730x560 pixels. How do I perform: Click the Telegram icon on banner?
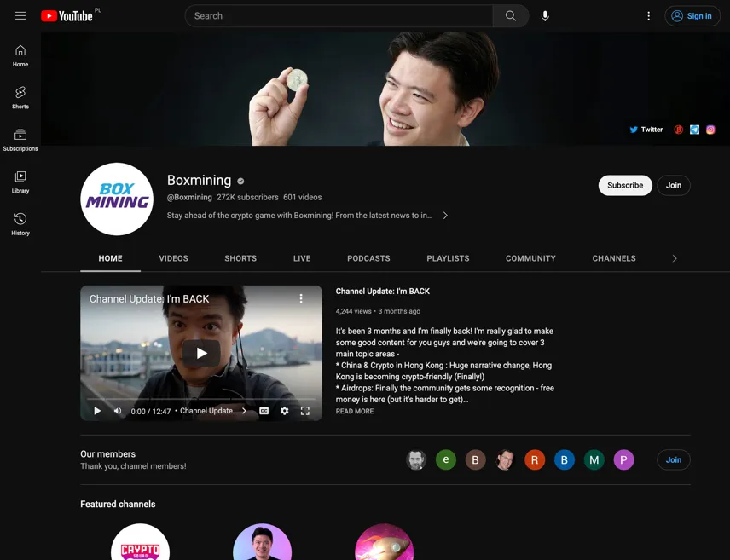pos(694,130)
